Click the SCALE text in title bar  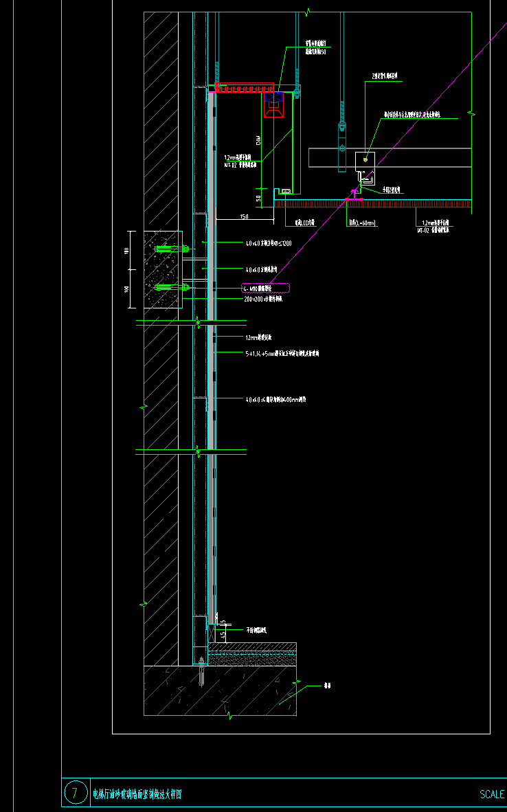[492, 794]
